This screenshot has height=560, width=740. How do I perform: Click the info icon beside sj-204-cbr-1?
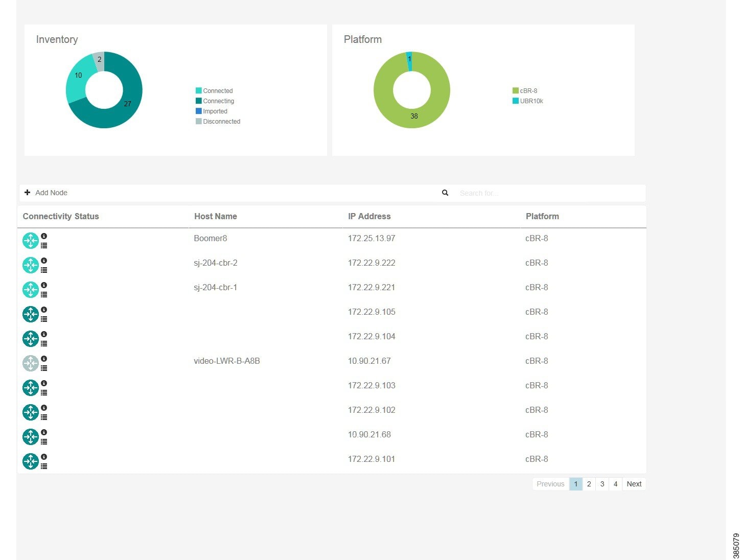44,285
